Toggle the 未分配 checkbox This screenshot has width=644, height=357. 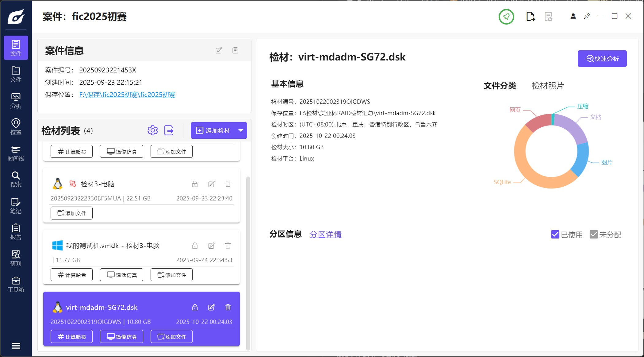(x=594, y=235)
